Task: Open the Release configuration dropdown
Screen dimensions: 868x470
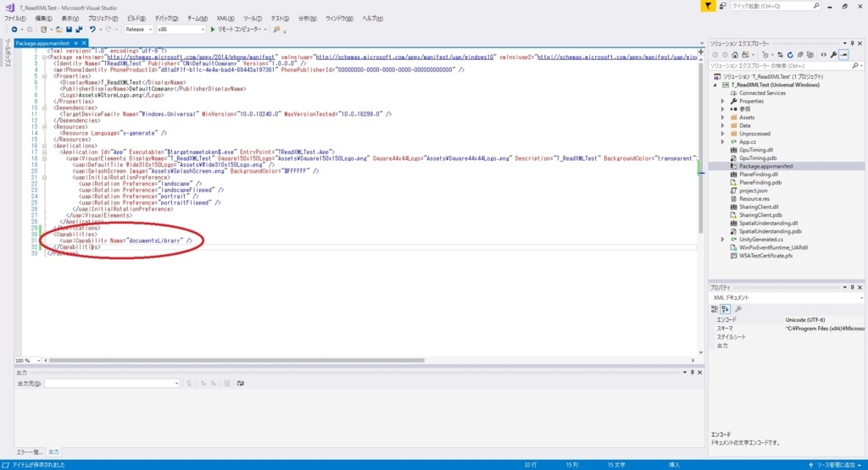Action: click(x=138, y=30)
